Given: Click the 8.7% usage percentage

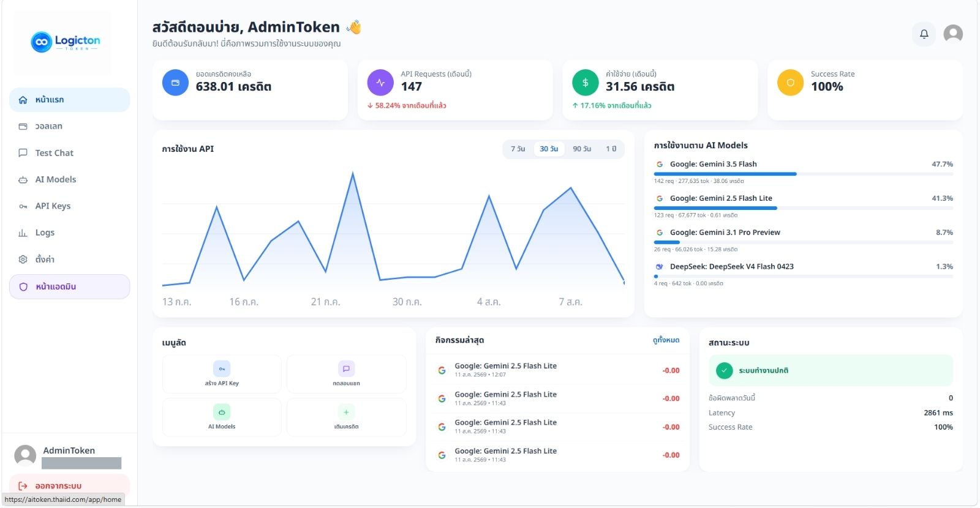Looking at the screenshot, I should coord(944,233).
